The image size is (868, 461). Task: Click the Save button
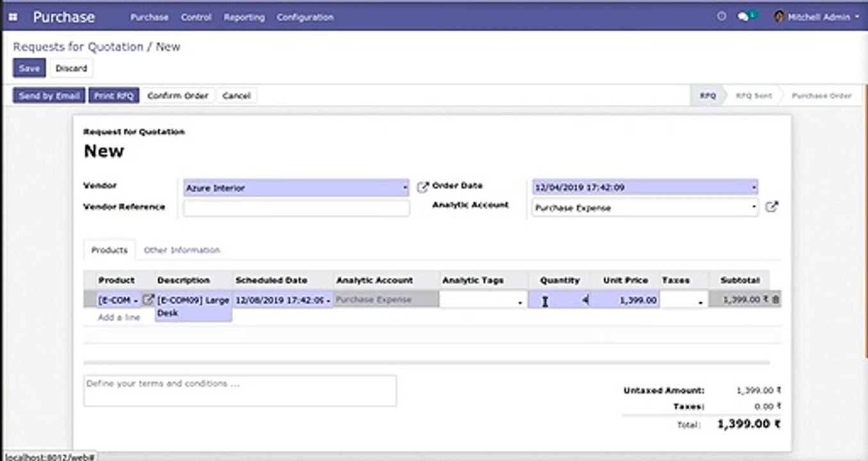point(29,68)
